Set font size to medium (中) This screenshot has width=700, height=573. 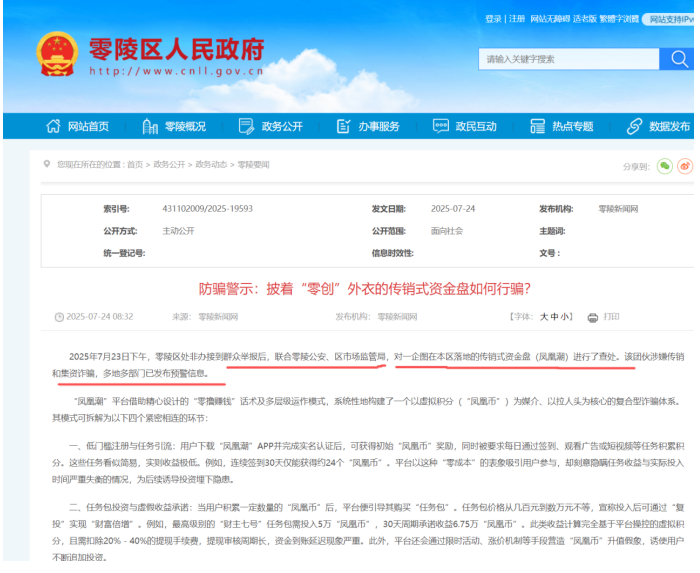point(554,317)
